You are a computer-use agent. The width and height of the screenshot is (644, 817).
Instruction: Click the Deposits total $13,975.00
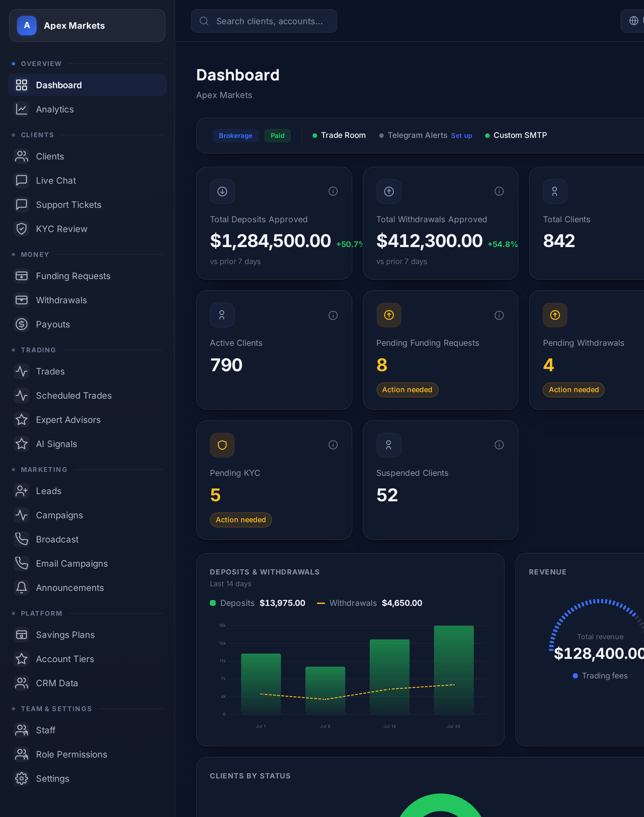tap(282, 603)
